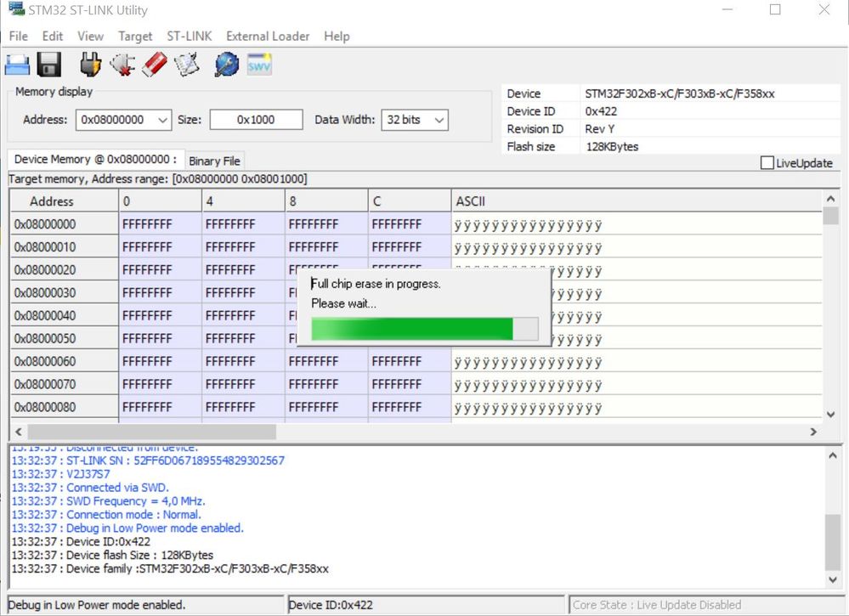The height and width of the screenshot is (616, 849).
Task: Click the Full chip erase eraser icon
Action: (x=155, y=65)
